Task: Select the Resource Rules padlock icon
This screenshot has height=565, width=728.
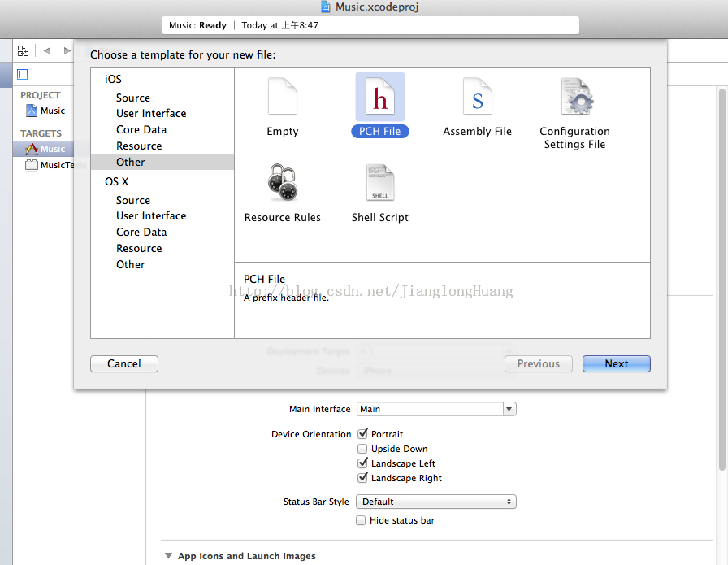Action: pyautogui.click(x=282, y=182)
